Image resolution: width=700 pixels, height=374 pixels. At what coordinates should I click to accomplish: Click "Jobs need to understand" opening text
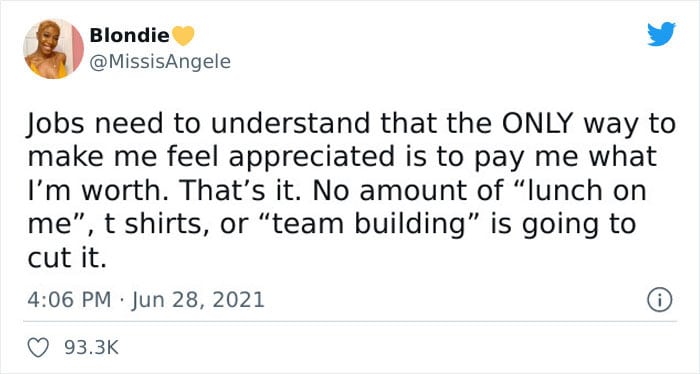(199, 124)
